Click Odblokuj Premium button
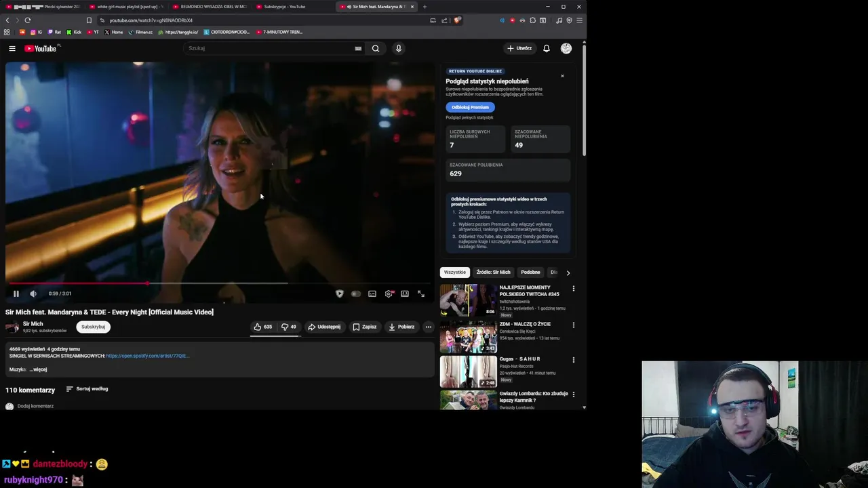The width and height of the screenshot is (868, 488). pos(470,107)
